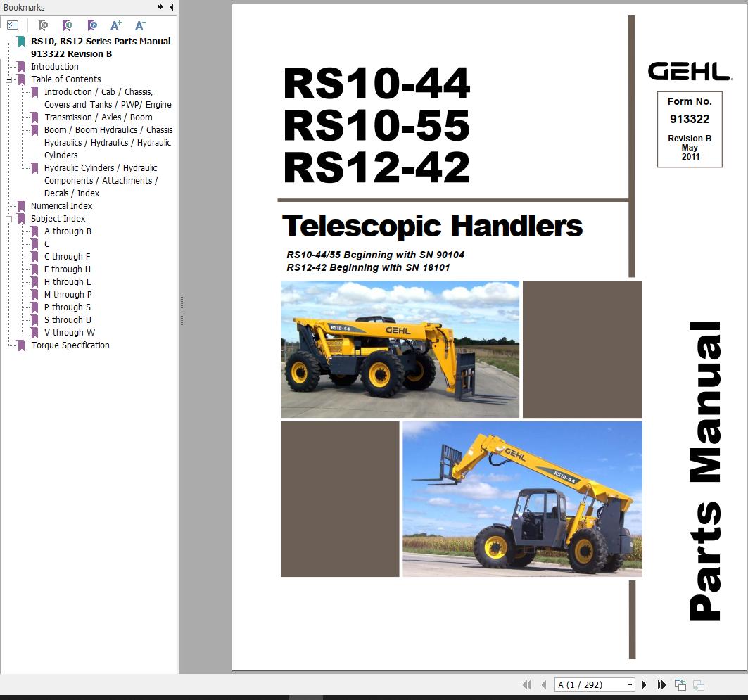
Task: Collapse the Subject Index bookmark node
Action: coord(8,219)
